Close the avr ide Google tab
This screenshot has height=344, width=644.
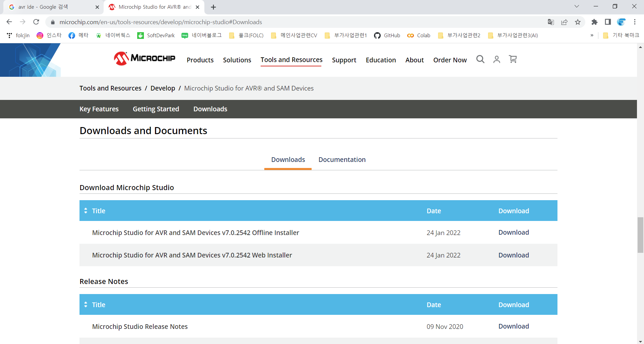click(x=97, y=7)
